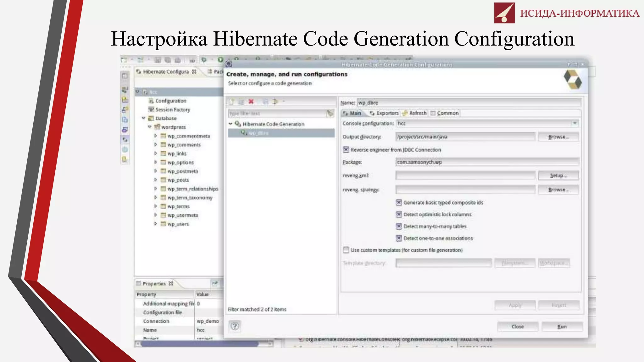Viewport: 644px width, 362px height.
Task: Select wp_comments table in tree
Action: click(x=184, y=145)
